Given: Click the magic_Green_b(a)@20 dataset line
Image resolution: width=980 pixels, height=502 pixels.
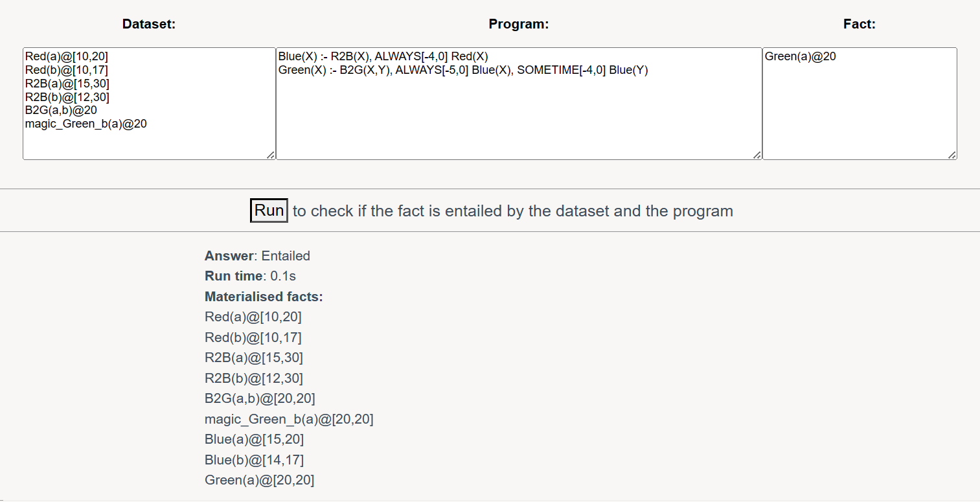Looking at the screenshot, I should coord(85,124).
